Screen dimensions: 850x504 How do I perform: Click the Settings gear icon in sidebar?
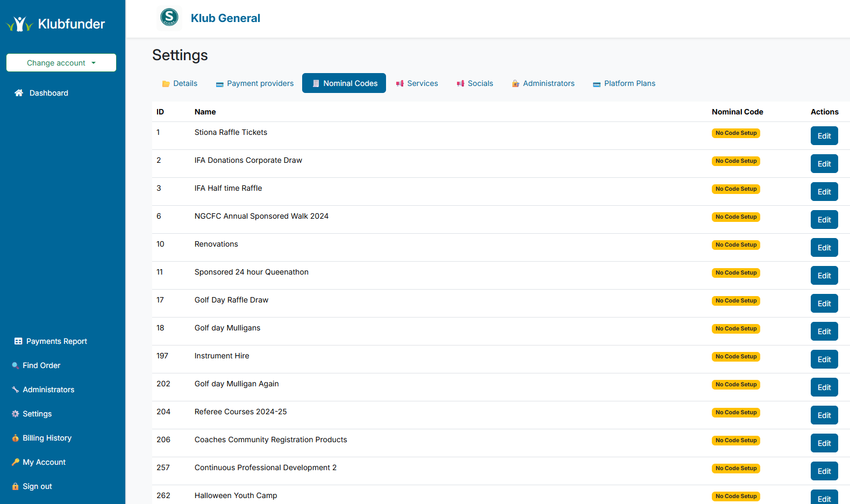click(16, 414)
